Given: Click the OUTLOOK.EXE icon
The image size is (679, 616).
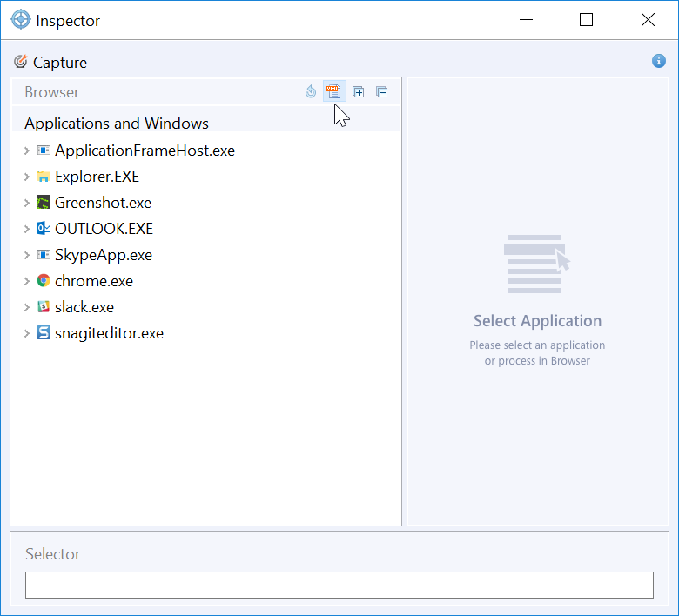Looking at the screenshot, I should click(44, 228).
